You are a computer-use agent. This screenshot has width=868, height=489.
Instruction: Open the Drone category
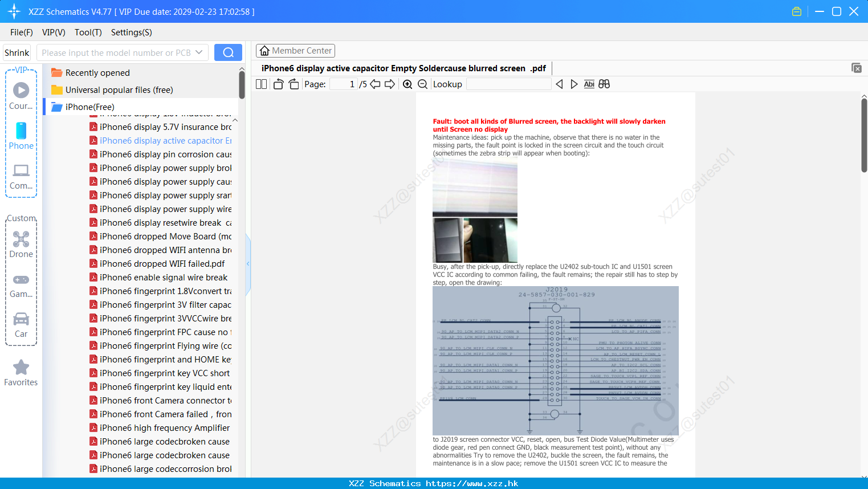[21, 244]
